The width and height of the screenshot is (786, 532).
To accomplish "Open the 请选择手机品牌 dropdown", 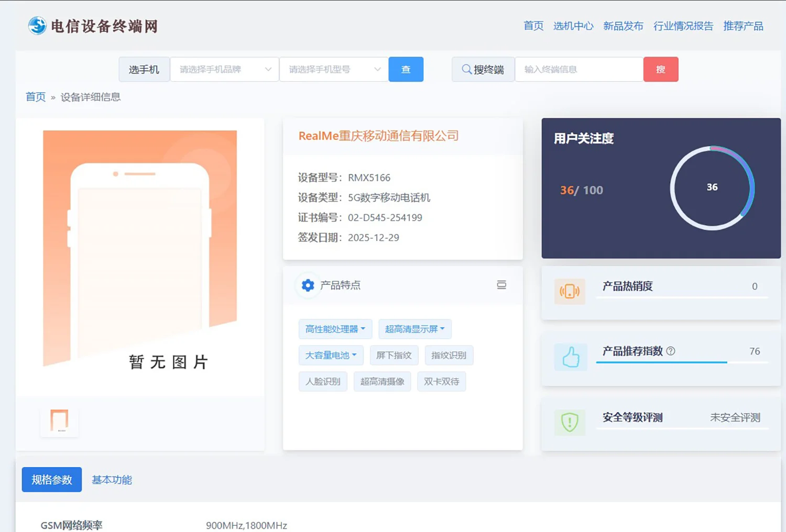I will [x=224, y=69].
